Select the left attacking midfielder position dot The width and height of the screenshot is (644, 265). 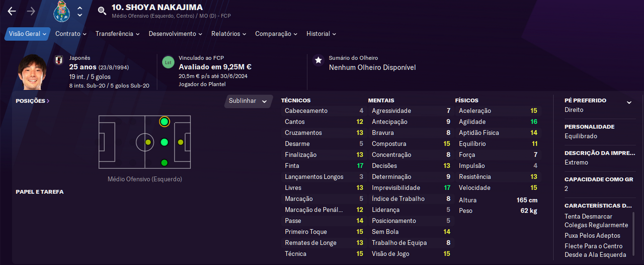click(164, 121)
